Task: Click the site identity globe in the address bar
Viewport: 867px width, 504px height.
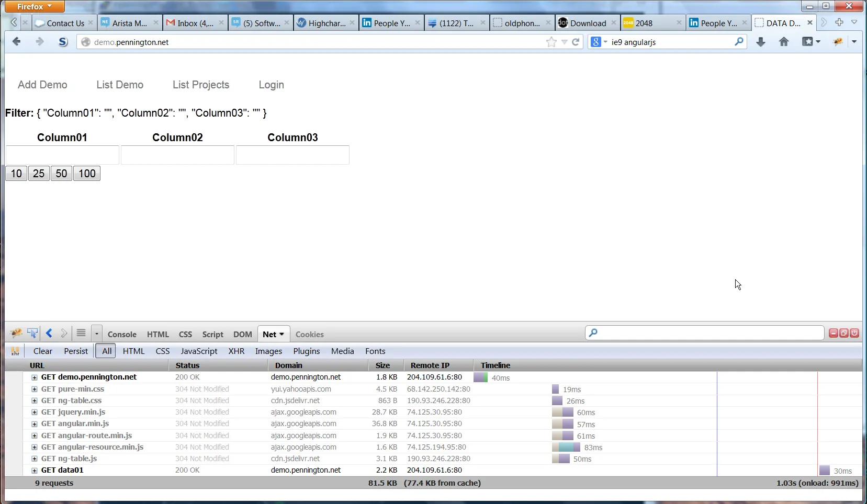Action: coord(86,42)
